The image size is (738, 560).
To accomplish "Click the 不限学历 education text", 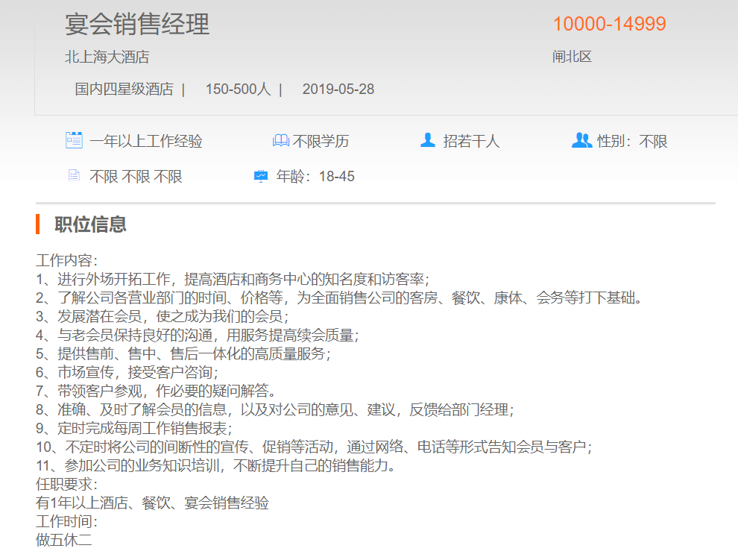I will (321, 141).
